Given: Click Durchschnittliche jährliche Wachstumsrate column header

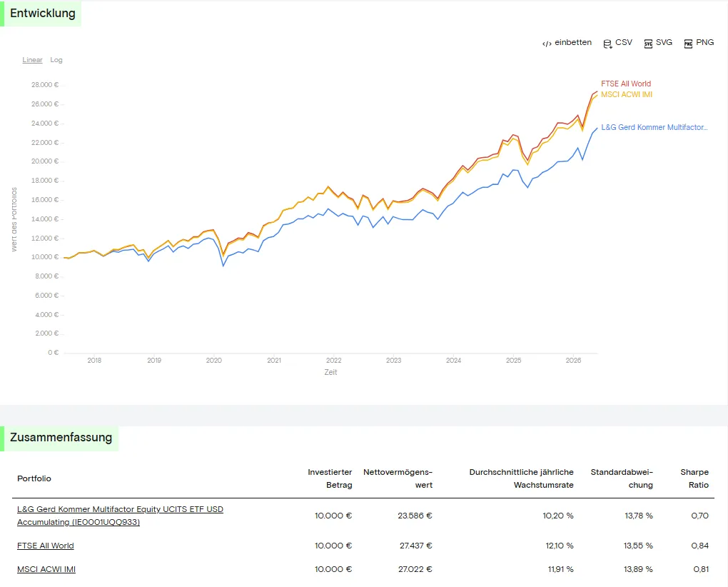Looking at the screenshot, I should 522,478.
